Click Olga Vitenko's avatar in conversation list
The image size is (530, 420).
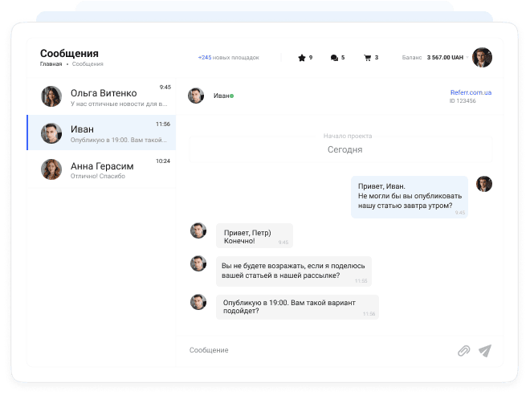51,96
